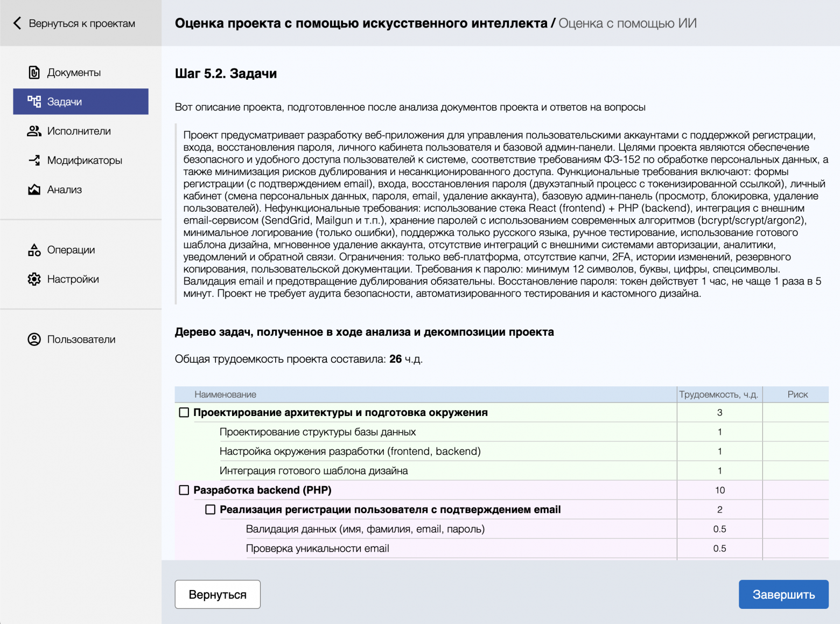Go to the 'Анализ' sidebar section
The height and width of the screenshot is (624, 840).
[65, 190]
